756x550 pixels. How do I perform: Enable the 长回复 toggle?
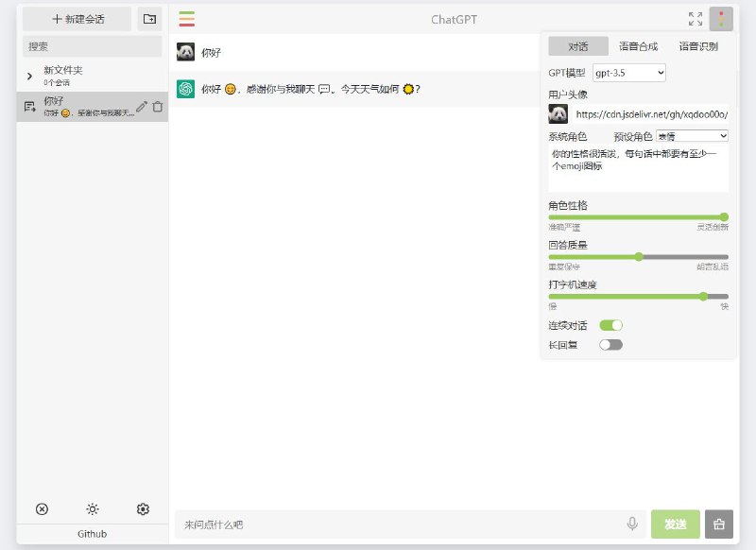click(x=610, y=345)
